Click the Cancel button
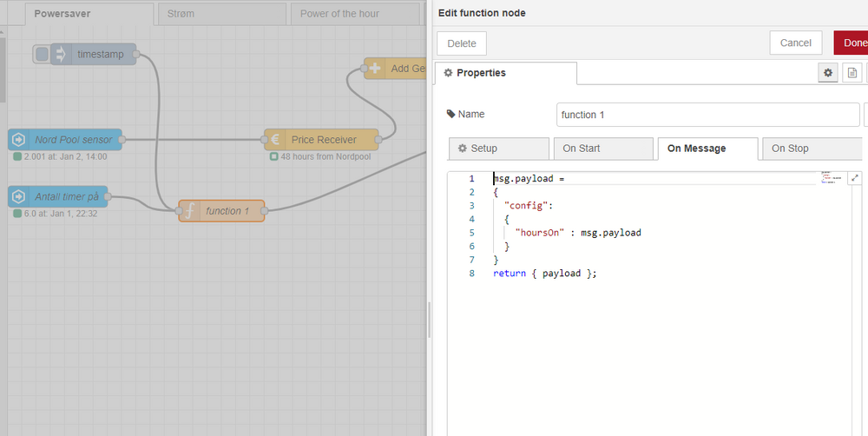 (x=795, y=43)
